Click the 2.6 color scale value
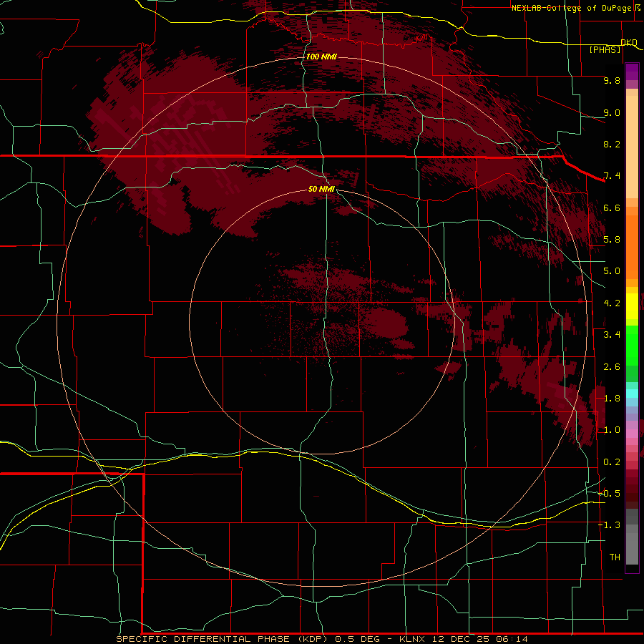 point(612,367)
